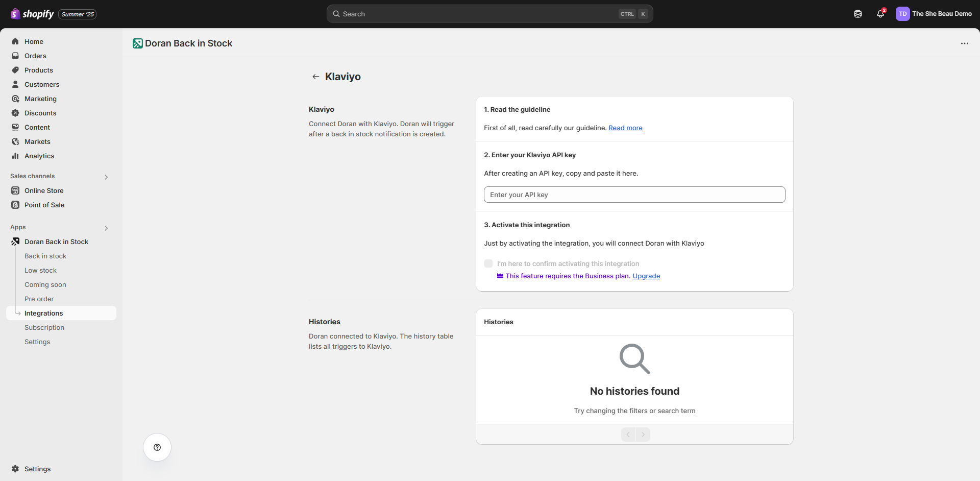Screen dimensions: 980x481
Task: Open the app Settings submenu item
Action: tap(37, 342)
